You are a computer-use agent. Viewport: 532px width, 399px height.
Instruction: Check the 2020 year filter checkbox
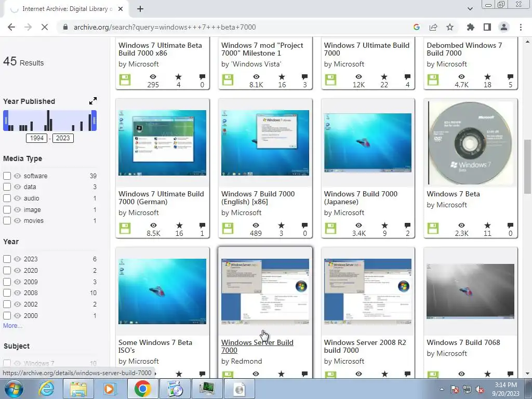(x=7, y=270)
